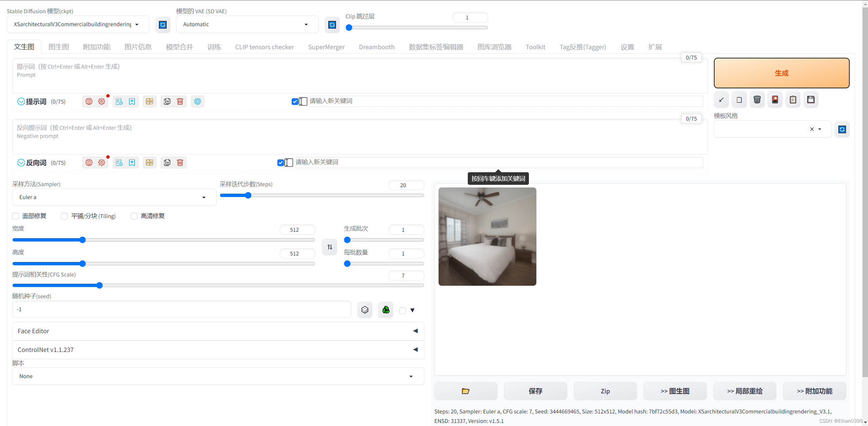Click the orange 生成 generate button
Viewport: 868px width, 426px height.
pyautogui.click(x=781, y=73)
